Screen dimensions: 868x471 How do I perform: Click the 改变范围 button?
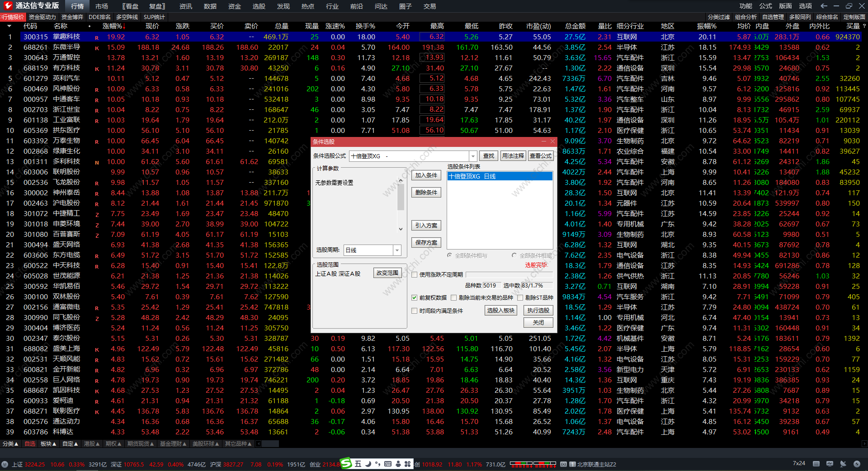(x=387, y=273)
